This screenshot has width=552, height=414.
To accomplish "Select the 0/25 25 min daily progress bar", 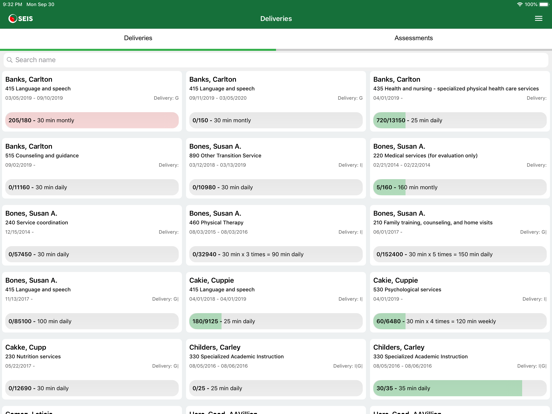I will (x=276, y=388).
